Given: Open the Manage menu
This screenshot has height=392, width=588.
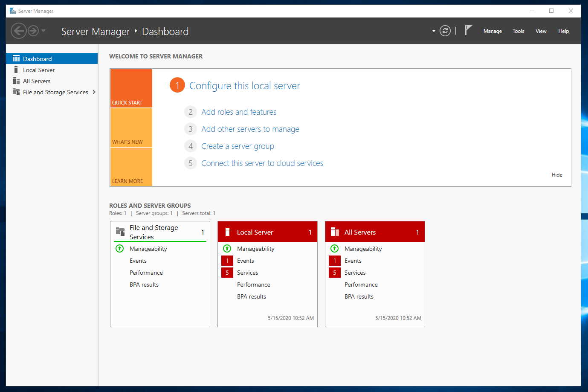Looking at the screenshot, I should coord(492,31).
